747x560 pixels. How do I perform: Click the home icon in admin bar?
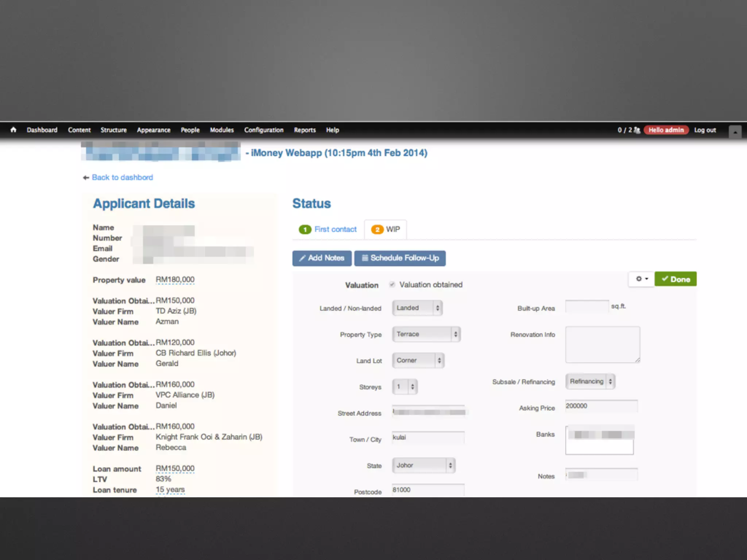click(x=13, y=130)
